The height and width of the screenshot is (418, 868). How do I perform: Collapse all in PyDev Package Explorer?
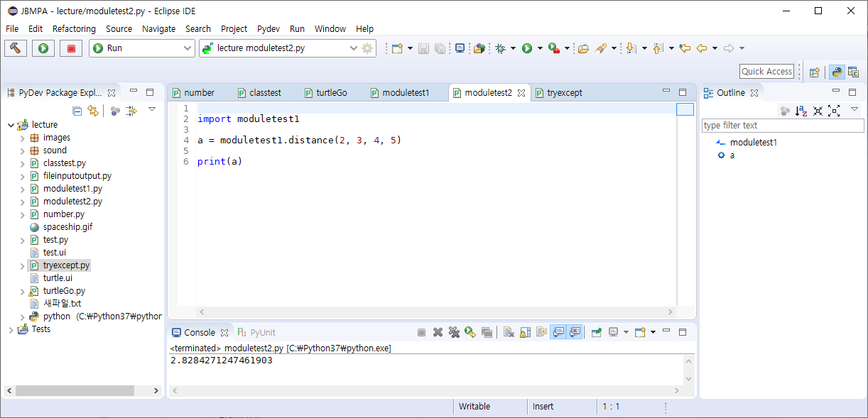pos(77,111)
